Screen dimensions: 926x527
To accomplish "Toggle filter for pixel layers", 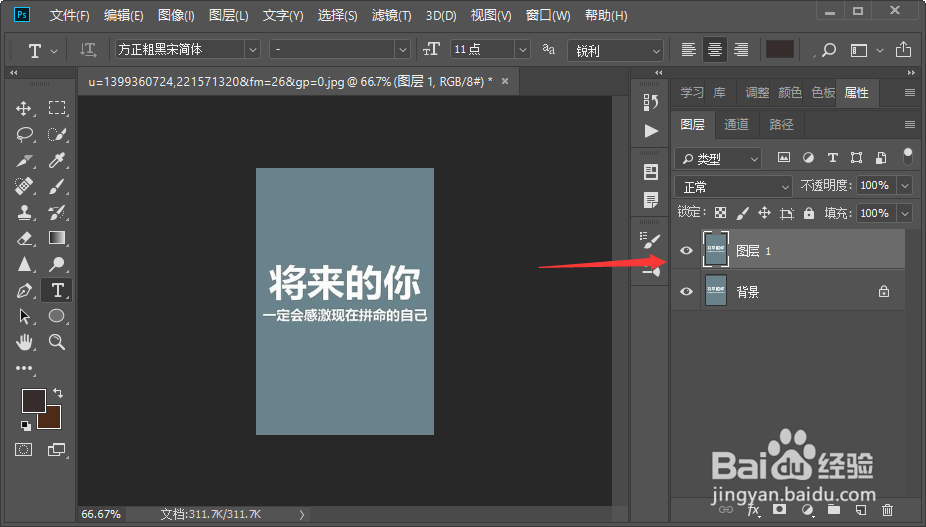I will pos(784,157).
